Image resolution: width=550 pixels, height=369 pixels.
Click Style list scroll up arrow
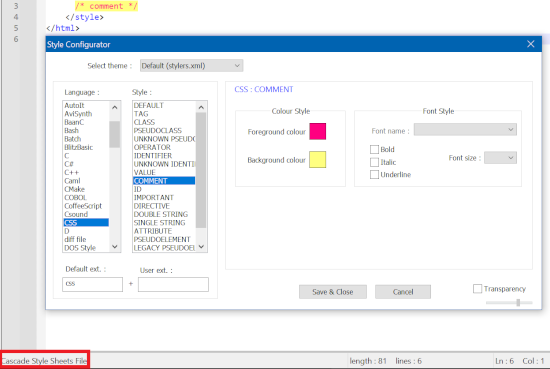(x=201, y=107)
